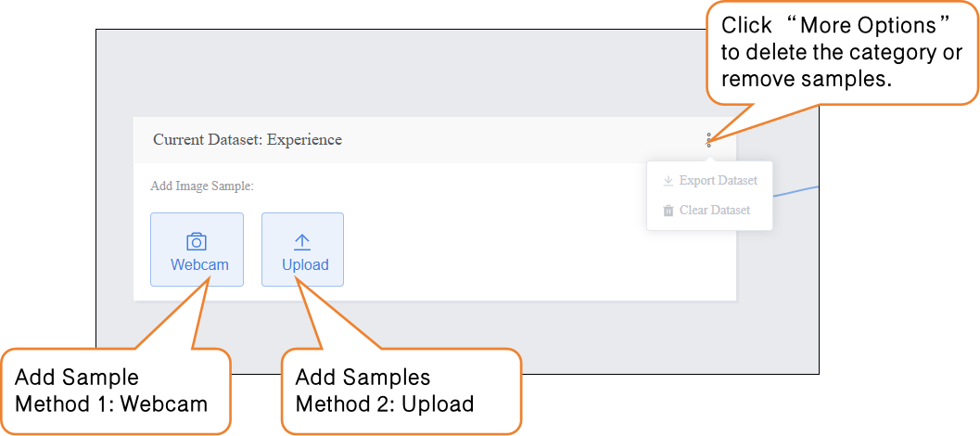Screen dimensions: 980x436
Task: Choose Clear Dataset from the dropdown menu
Action: pos(714,211)
